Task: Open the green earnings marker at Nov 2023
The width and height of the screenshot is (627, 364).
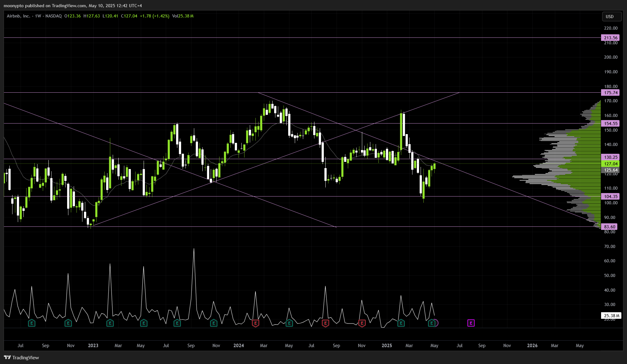Action: coord(214,323)
